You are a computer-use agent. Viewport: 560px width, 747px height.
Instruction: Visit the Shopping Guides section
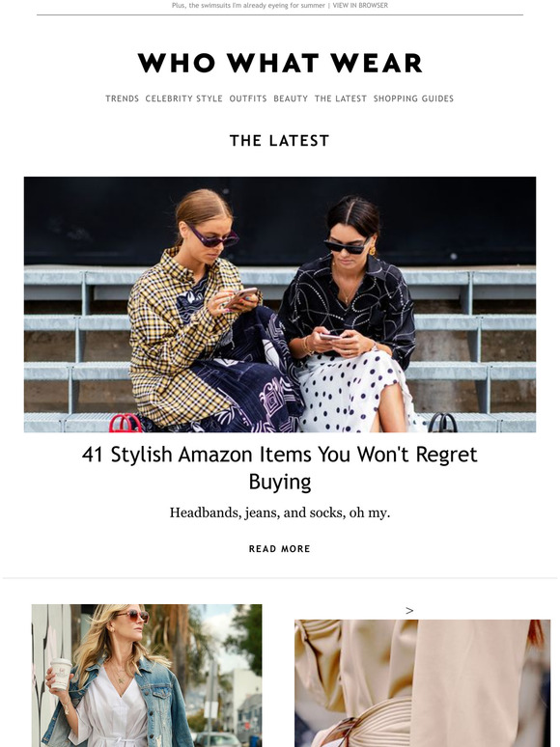point(413,98)
